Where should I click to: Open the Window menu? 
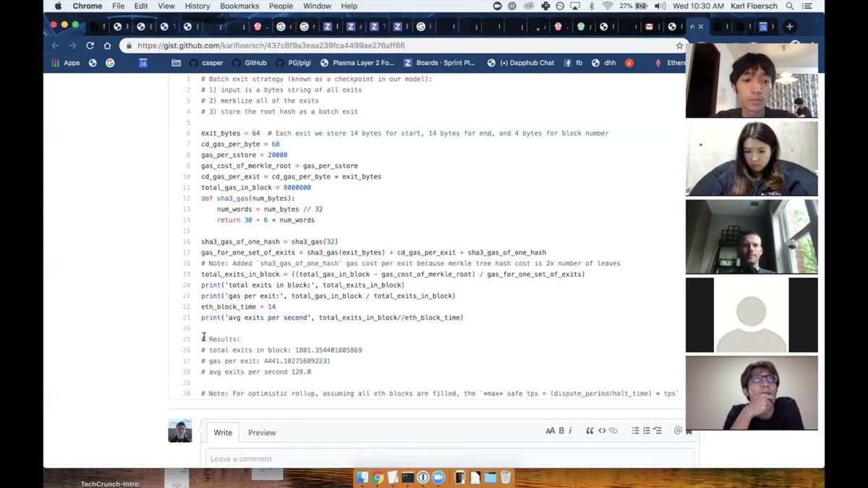[317, 6]
